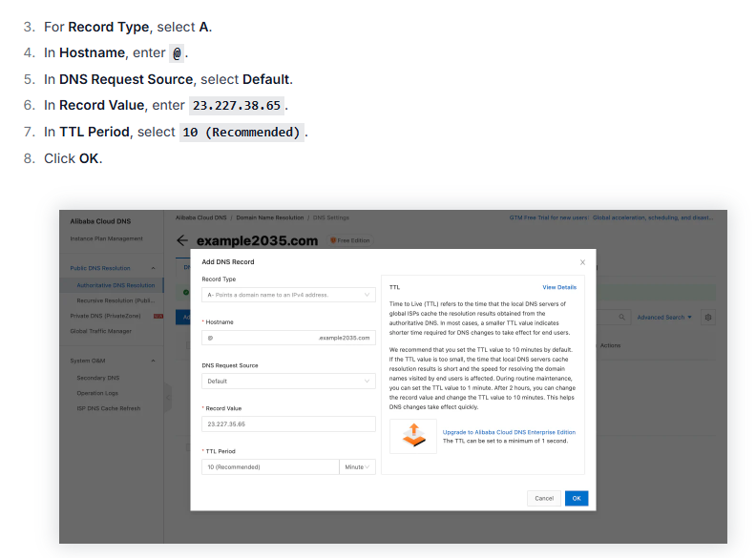Click the search magnifier icon
The width and height of the screenshot is (756, 558).
tap(622, 317)
